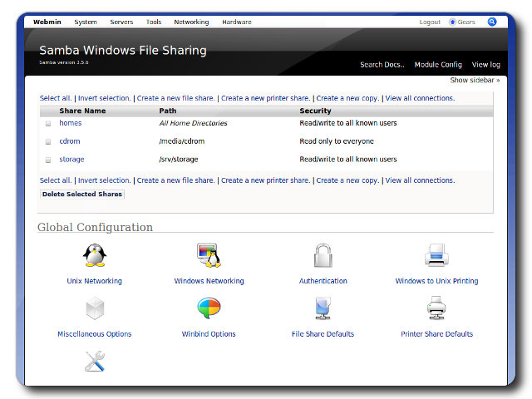
Task: Click the Authentication padlock icon
Action: [x=323, y=255]
